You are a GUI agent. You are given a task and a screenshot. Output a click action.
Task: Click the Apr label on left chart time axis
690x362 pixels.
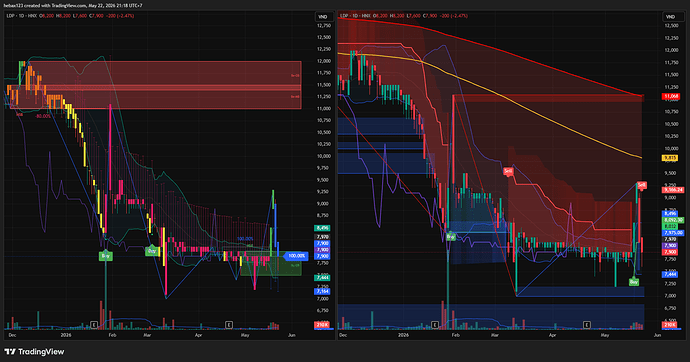coord(198,335)
